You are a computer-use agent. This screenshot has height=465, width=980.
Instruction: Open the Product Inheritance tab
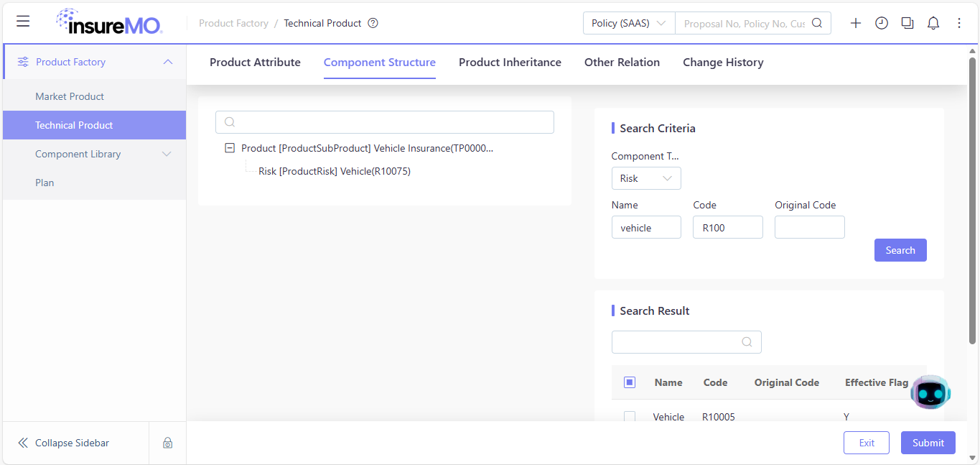click(x=510, y=63)
